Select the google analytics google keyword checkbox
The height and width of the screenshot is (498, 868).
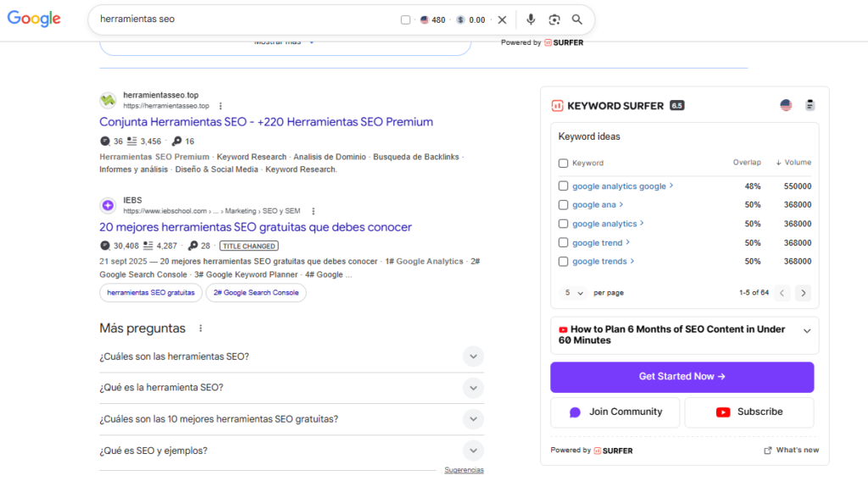click(563, 185)
